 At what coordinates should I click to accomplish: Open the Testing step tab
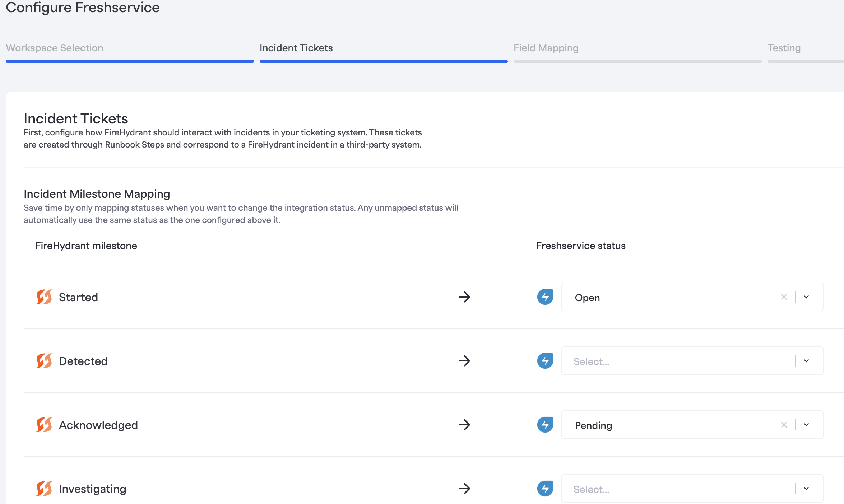(784, 48)
